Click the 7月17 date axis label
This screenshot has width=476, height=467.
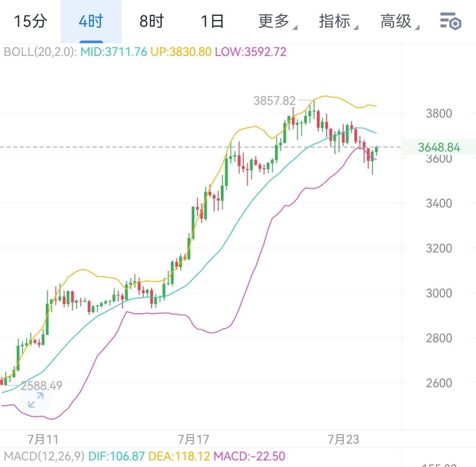click(193, 439)
